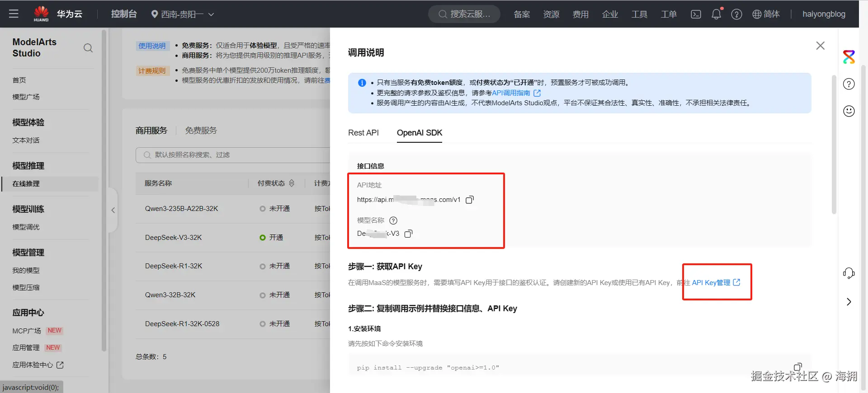Viewport: 868px width, 393px height.
Task: Expand the region selector 西南-贵阳一
Action: 183,14
